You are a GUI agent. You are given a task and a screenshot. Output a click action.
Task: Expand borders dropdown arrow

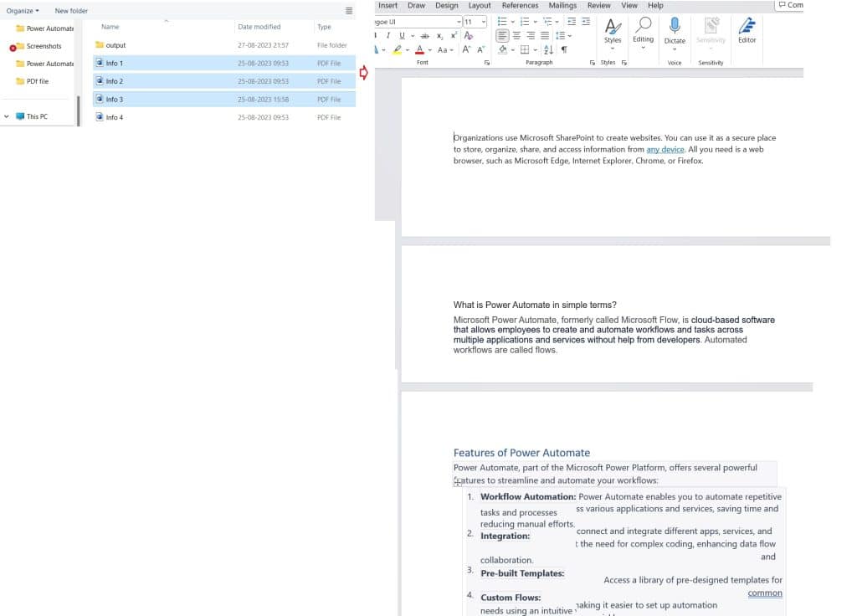tap(535, 50)
